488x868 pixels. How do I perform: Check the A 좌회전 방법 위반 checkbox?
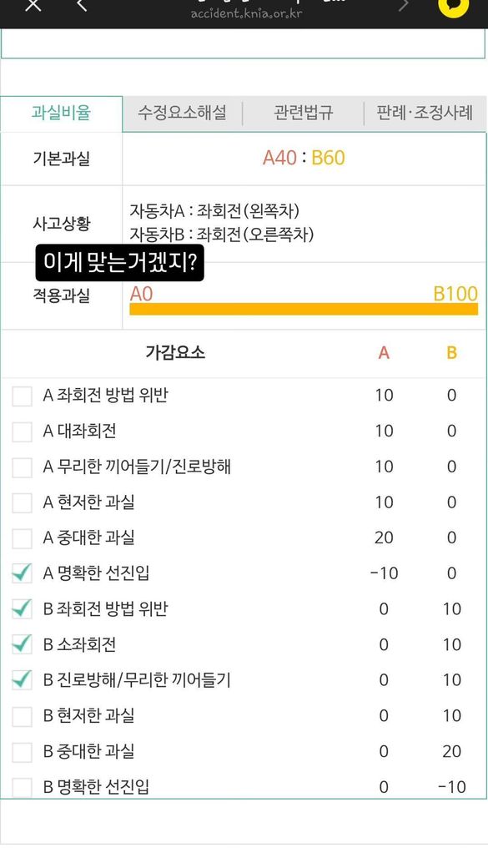23,396
